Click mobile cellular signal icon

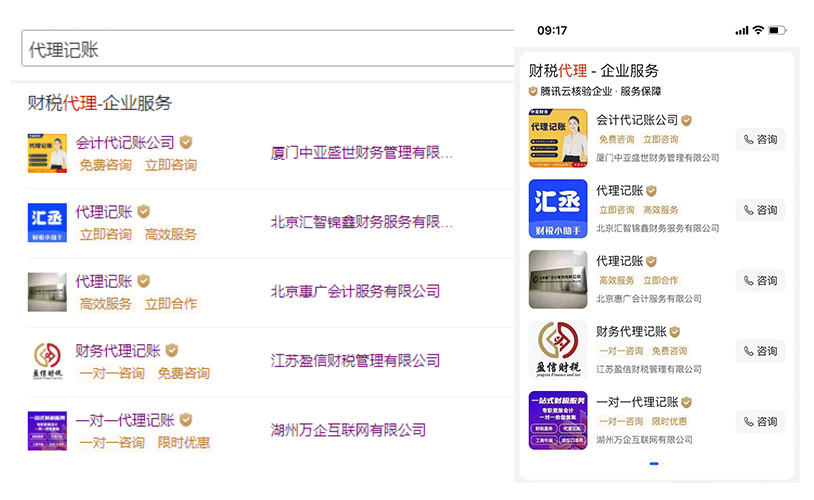742,31
